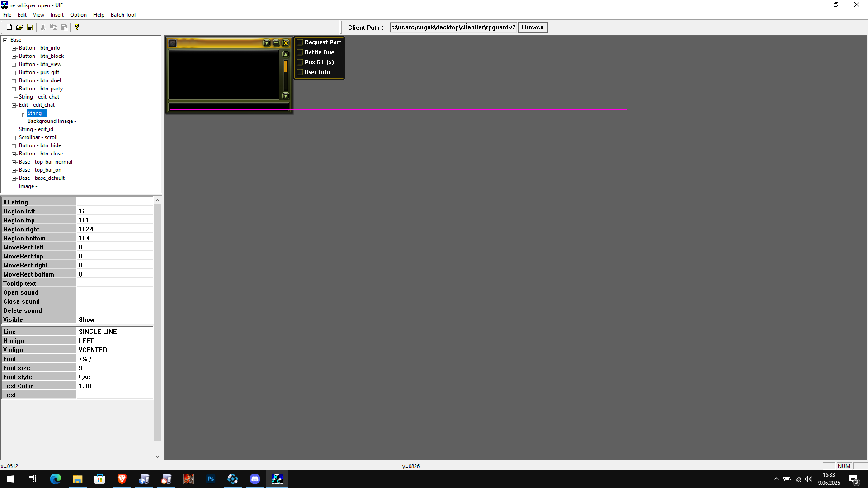Viewport: 868px width, 488px height.
Task: Click the whisper window hide (minus) icon
Action: point(276,43)
